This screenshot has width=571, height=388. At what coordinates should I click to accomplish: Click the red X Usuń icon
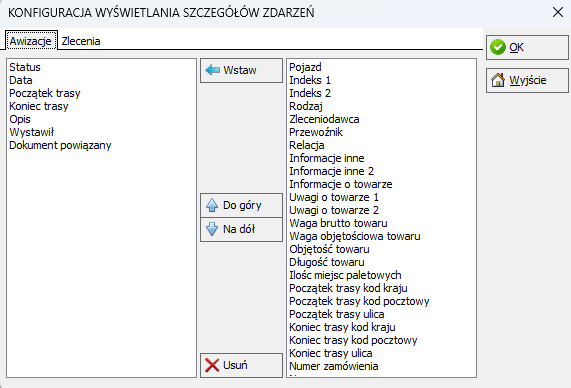click(212, 365)
